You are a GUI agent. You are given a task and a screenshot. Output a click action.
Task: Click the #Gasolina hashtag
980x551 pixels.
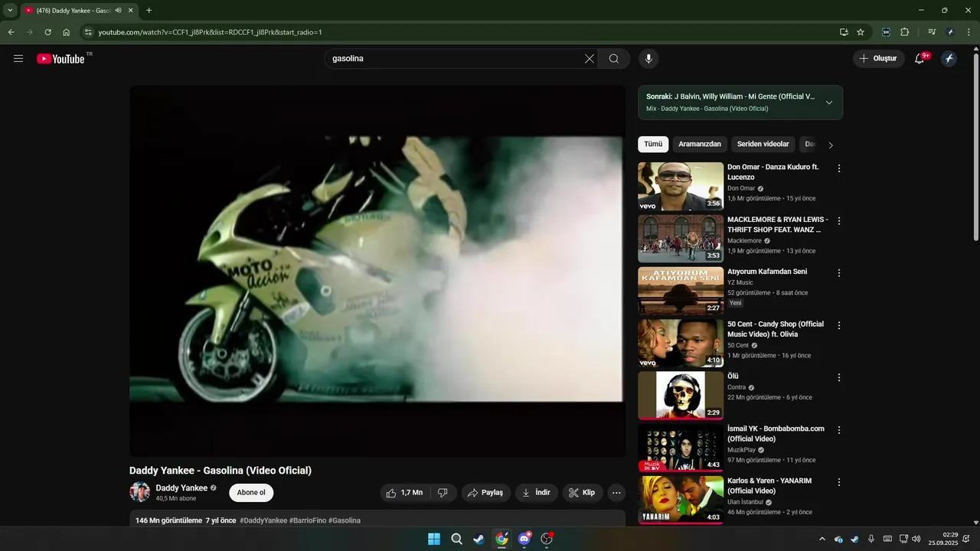(345, 520)
